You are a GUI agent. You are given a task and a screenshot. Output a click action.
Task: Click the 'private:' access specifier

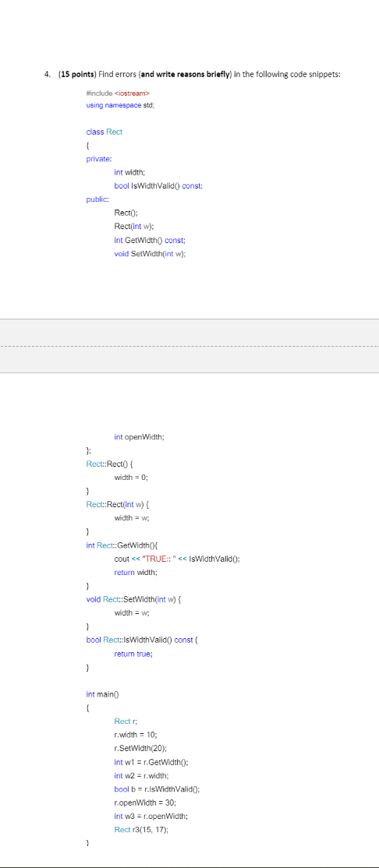99,159
